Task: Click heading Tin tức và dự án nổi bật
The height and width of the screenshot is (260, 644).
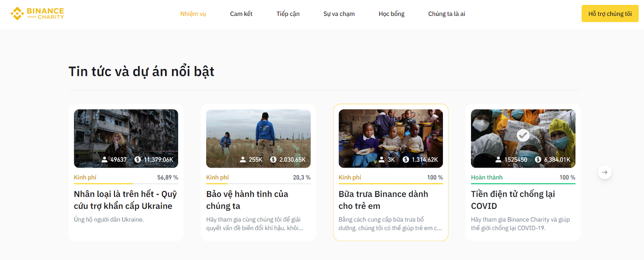Action: [141, 72]
